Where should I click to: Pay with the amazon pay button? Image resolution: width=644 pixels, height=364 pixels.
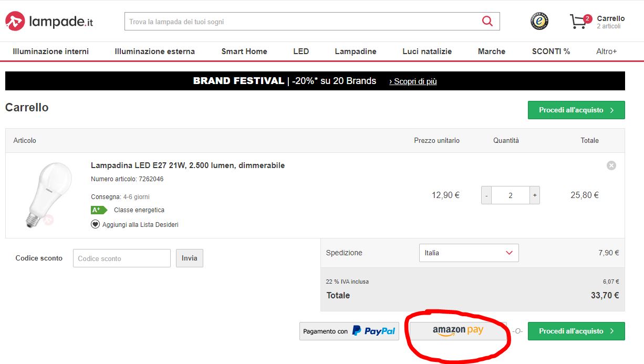pos(458,331)
